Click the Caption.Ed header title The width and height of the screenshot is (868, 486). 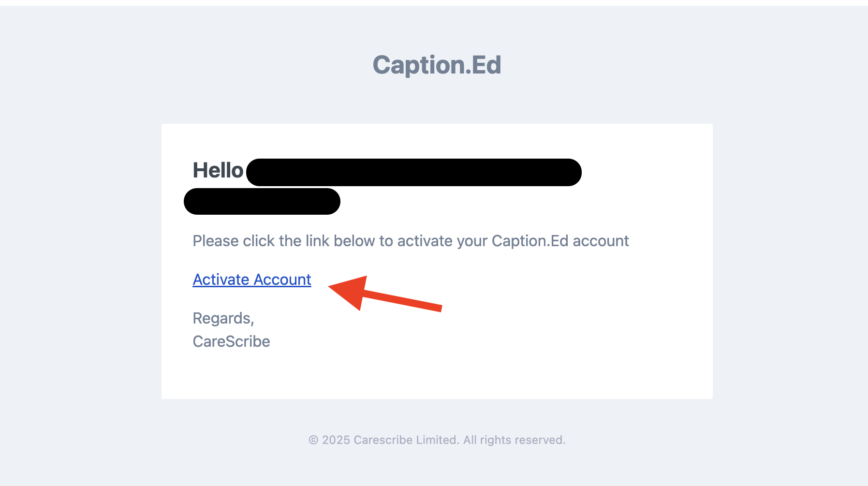click(437, 65)
